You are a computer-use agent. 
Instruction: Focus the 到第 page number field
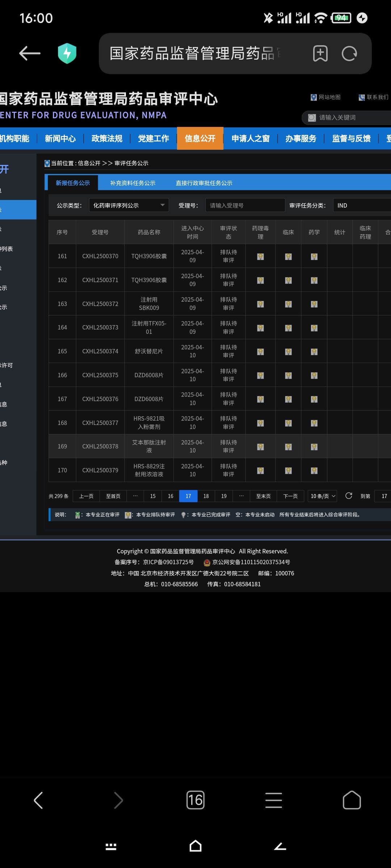(x=383, y=496)
